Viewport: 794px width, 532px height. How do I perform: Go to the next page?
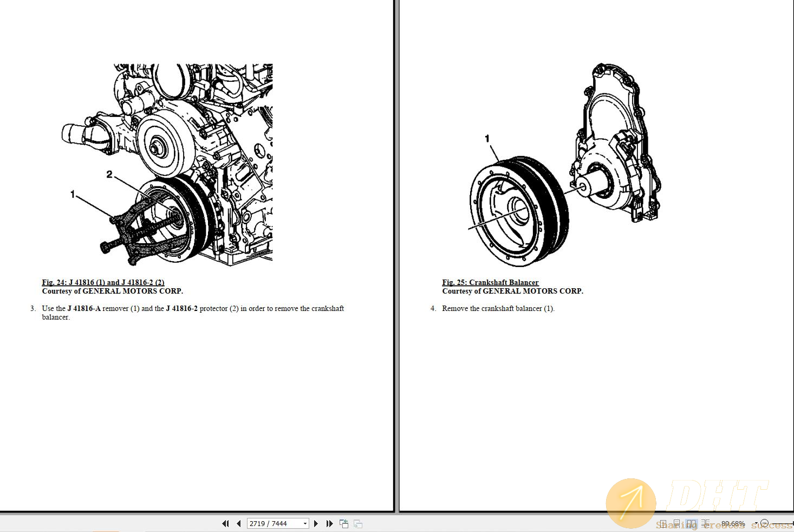316,523
